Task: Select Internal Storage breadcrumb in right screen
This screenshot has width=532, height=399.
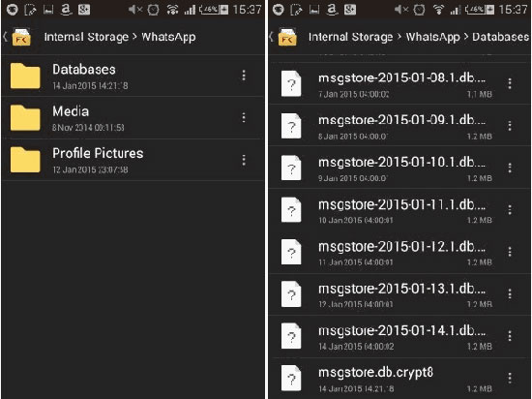Action: (350, 37)
